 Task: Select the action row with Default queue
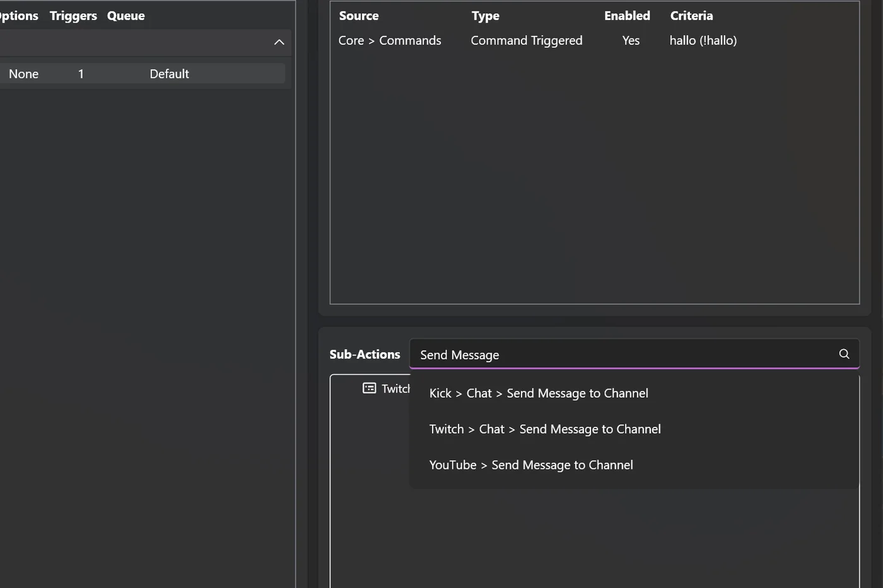tap(143, 74)
